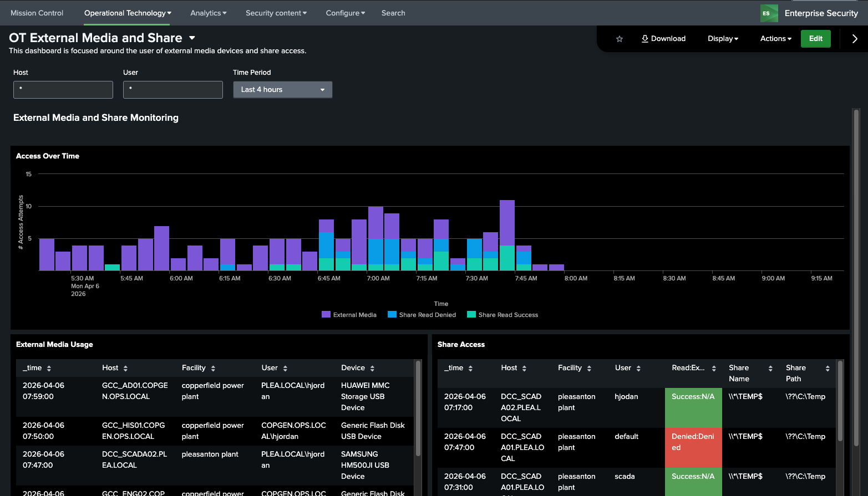The width and height of the screenshot is (868, 496).
Task: Open the Security content menu
Action: tap(276, 13)
